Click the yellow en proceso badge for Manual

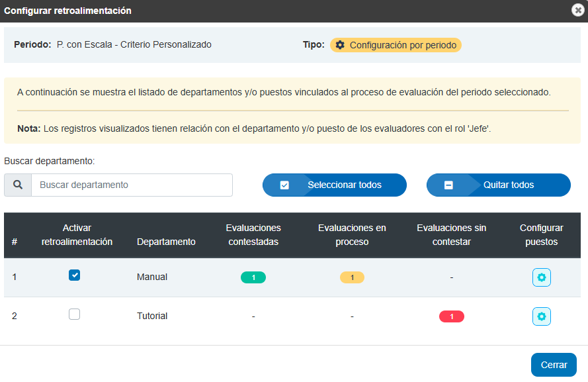[x=352, y=277]
